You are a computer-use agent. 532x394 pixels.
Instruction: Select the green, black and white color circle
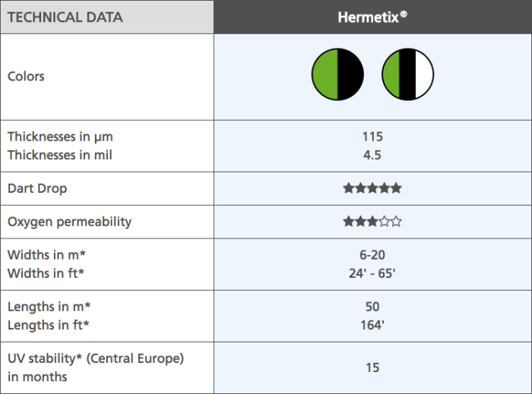tap(407, 76)
